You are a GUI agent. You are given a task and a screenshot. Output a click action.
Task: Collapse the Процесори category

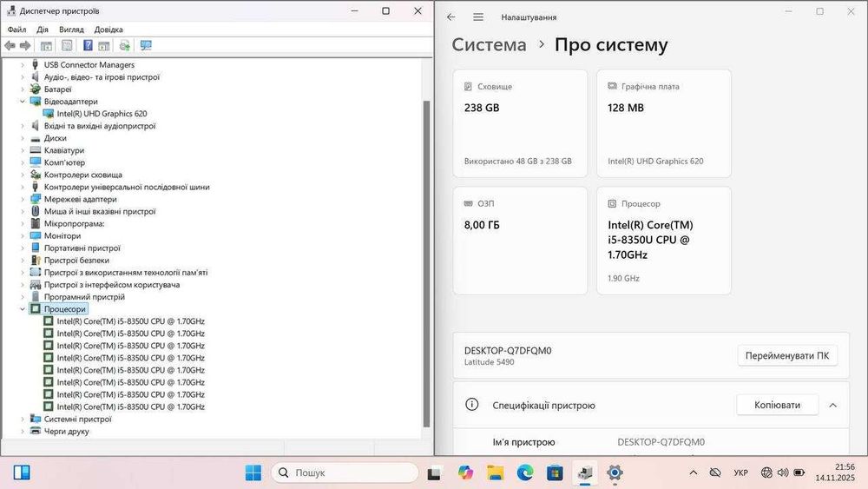23,309
